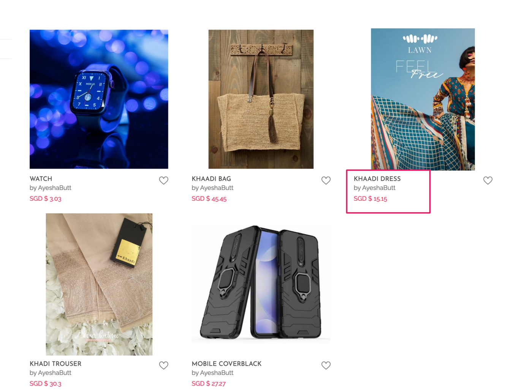Add Khaadi Bag to wishlist heart

pos(326,180)
